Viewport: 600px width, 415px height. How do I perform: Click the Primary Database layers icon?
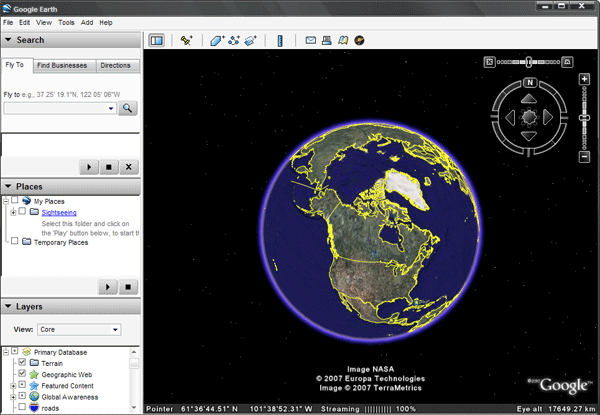[x=26, y=352]
